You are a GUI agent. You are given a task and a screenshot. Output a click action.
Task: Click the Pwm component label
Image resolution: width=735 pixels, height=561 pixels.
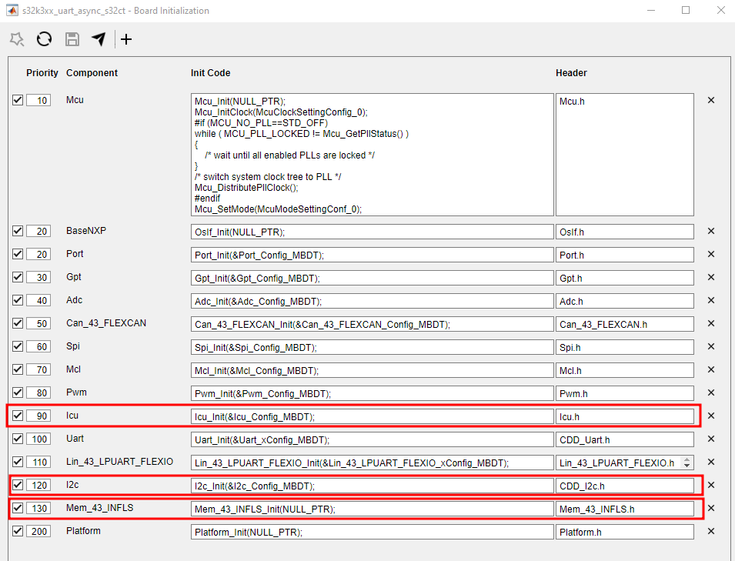point(76,392)
